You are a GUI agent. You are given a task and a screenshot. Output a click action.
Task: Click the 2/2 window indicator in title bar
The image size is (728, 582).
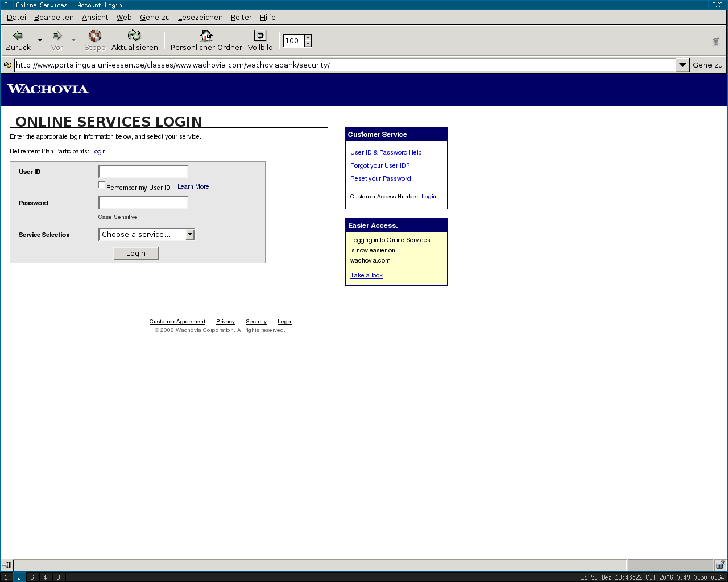(x=717, y=5)
